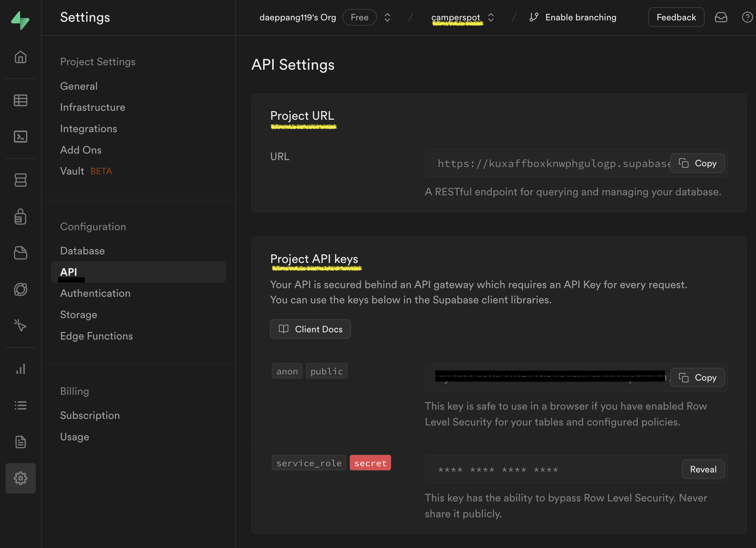Copy the anon public key

click(697, 378)
